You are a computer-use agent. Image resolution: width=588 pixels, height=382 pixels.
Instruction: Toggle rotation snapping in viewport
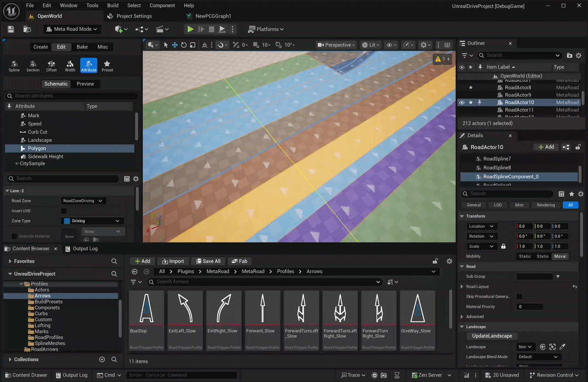(x=279, y=45)
